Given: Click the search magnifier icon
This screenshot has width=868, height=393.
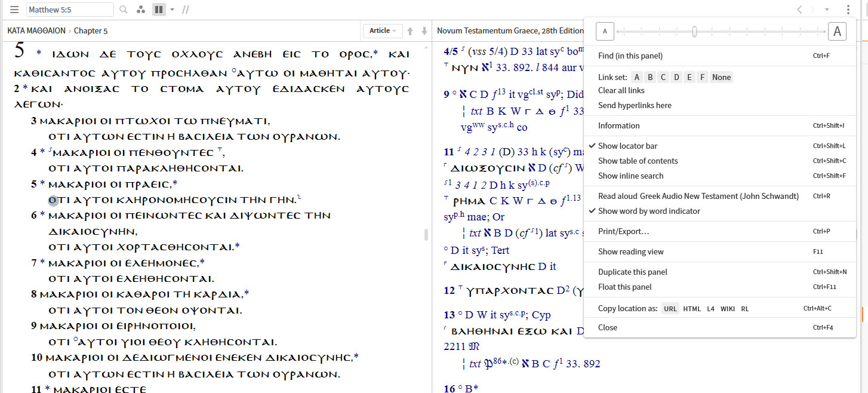Looking at the screenshot, I should coord(124,10).
